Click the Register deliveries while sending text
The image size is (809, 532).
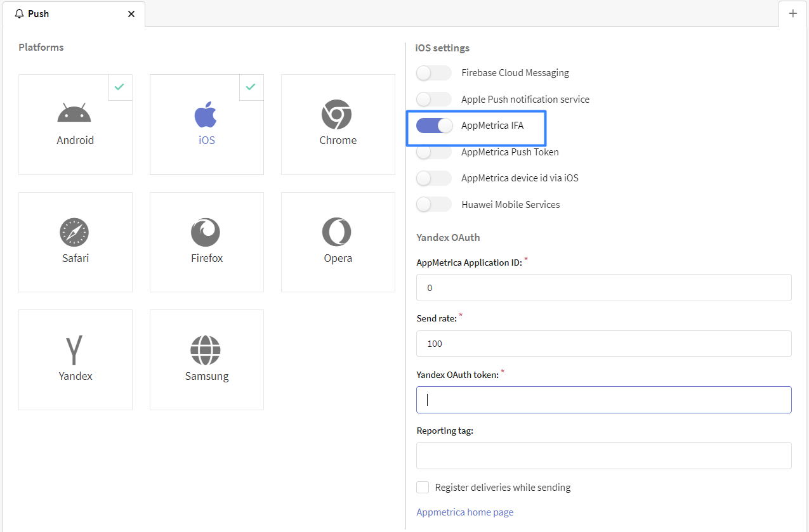503,488
